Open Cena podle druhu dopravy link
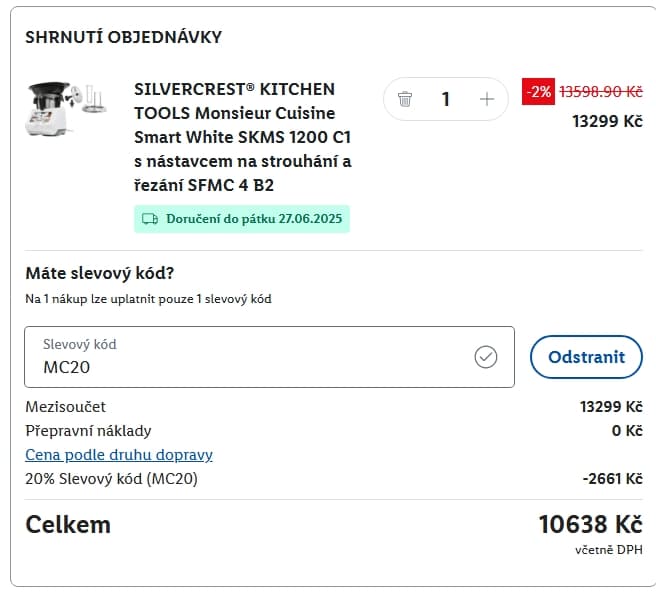Screen dimensions: 656x613 (119, 455)
